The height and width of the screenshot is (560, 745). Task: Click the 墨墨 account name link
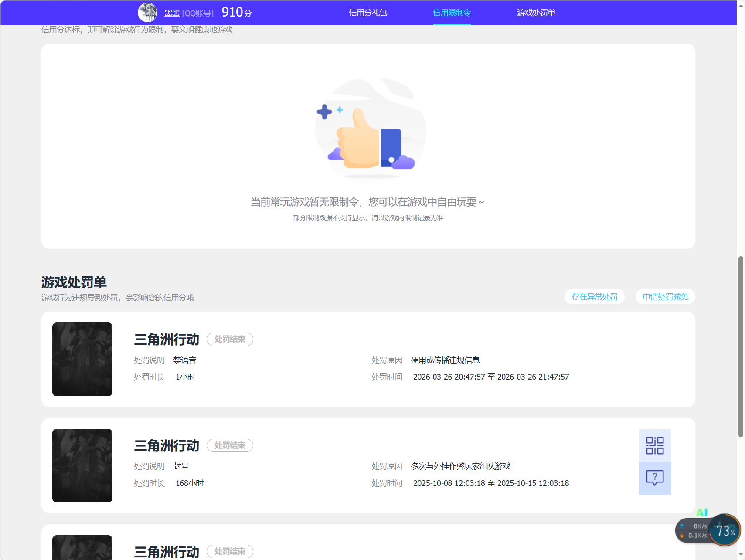pyautogui.click(x=172, y=13)
